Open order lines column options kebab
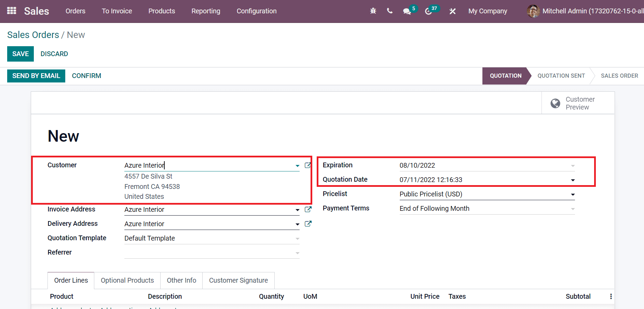Screen dimensions: 644x309 [611, 296]
